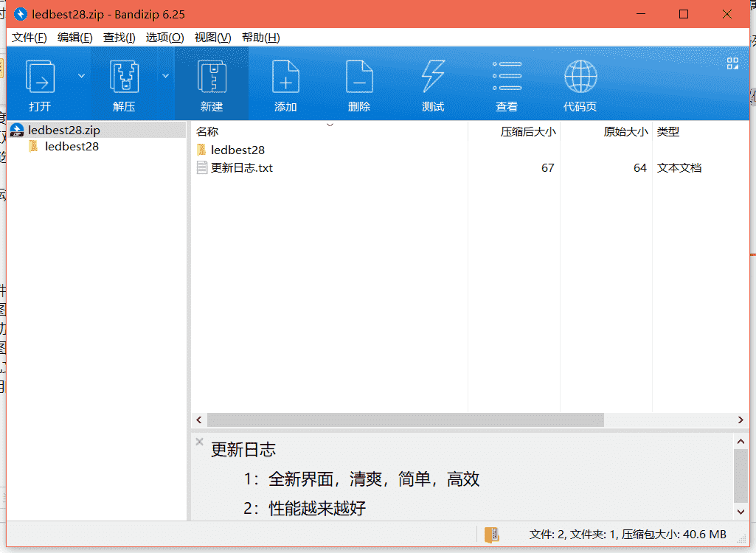Sort by the 原始大小 column header
The image size is (756, 553).
point(606,132)
